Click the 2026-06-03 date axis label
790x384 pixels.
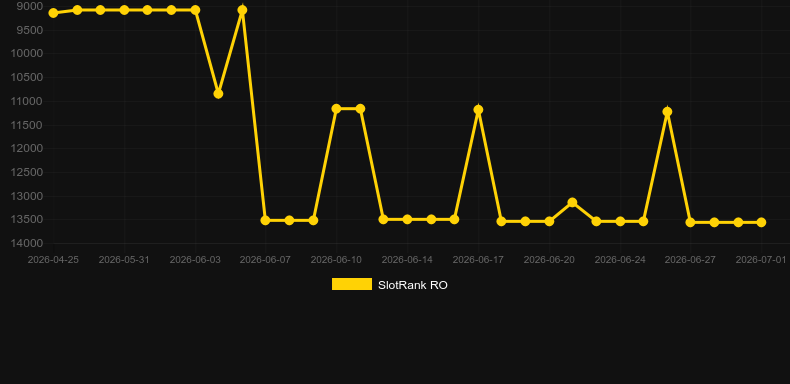[x=195, y=260]
